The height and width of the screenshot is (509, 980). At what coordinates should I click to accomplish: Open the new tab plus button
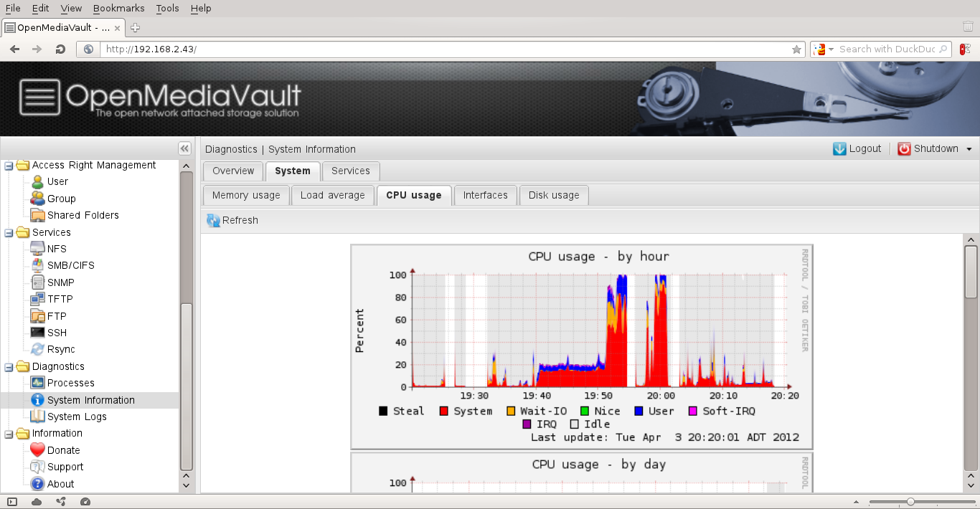coord(135,27)
